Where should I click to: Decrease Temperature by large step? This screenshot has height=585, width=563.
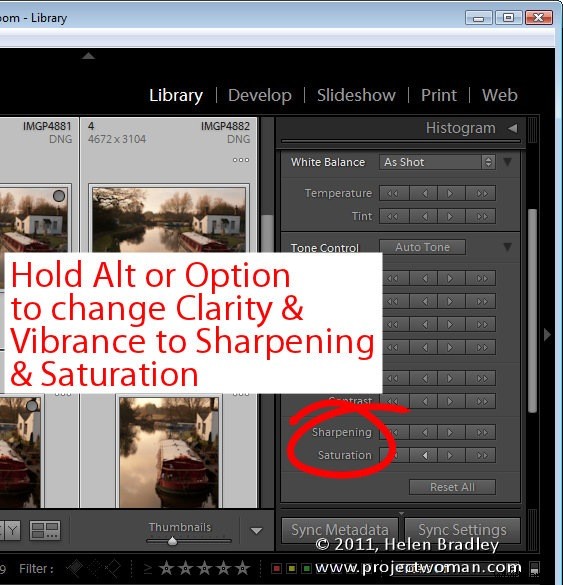[394, 193]
